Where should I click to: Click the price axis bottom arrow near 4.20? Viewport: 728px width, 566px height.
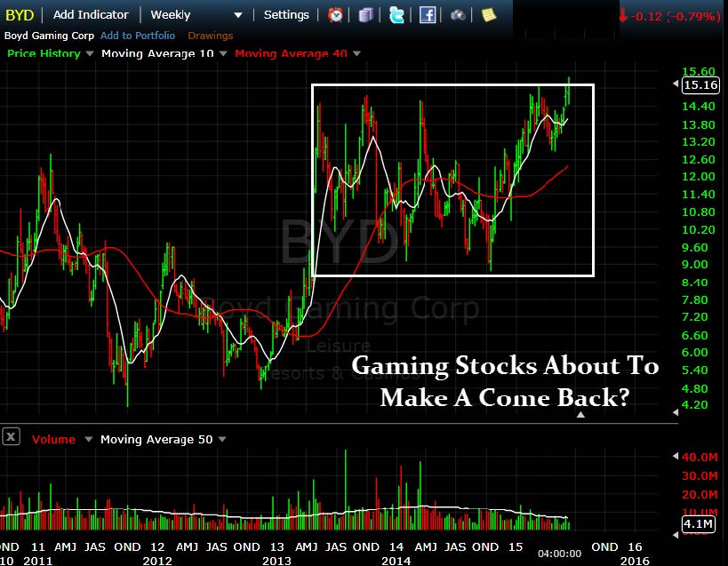676,412
